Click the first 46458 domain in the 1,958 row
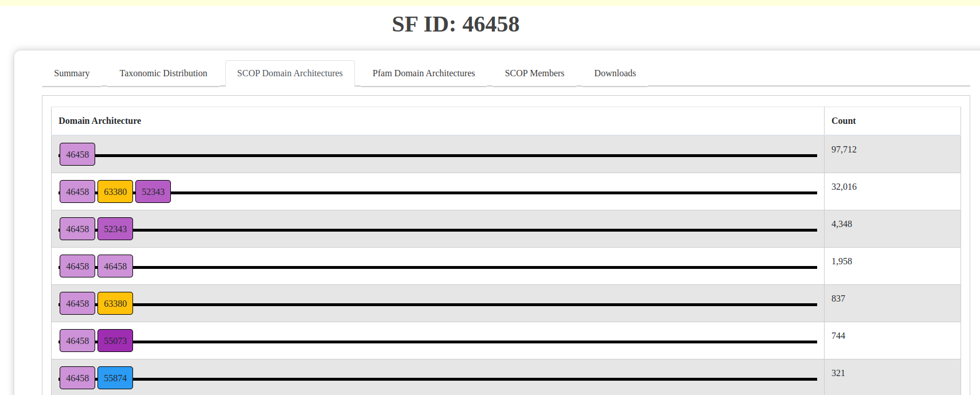 77,267
